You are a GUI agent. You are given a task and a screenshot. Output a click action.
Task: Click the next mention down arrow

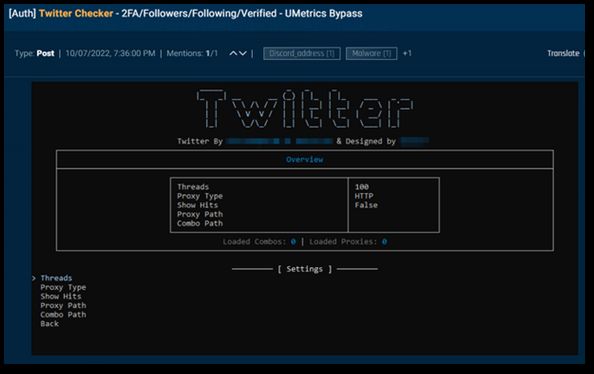(243, 53)
